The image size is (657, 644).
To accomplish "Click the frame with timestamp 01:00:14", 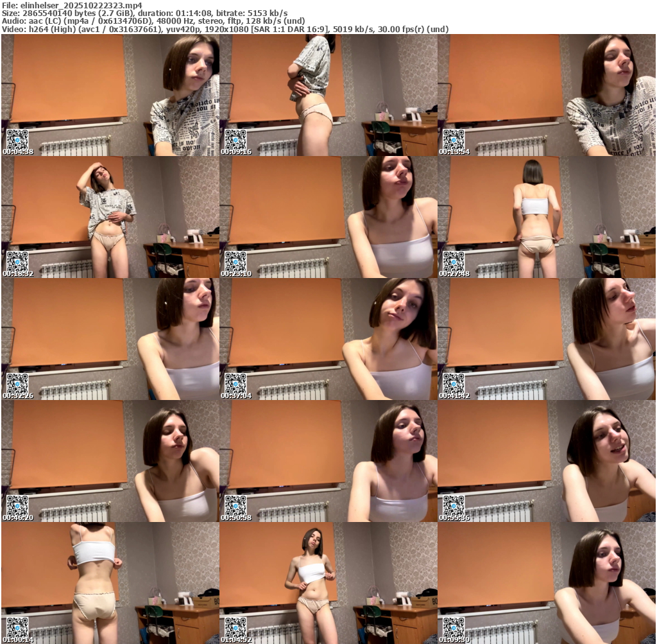I will point(110,583).
